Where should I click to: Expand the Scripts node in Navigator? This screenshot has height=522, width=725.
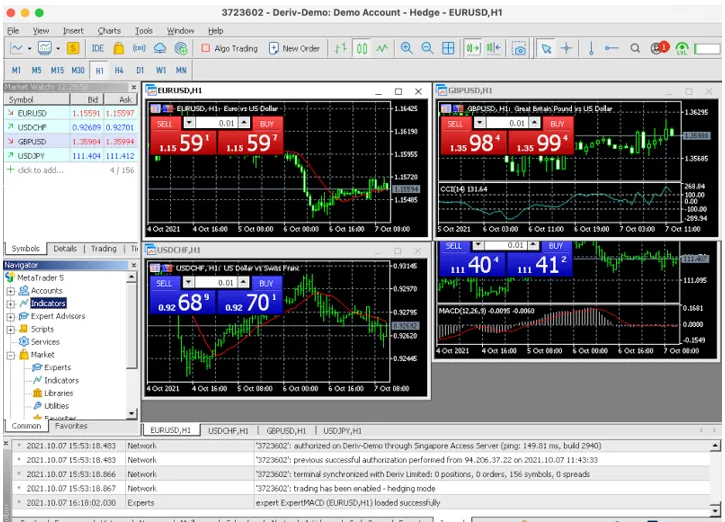(x=10, y=330)
